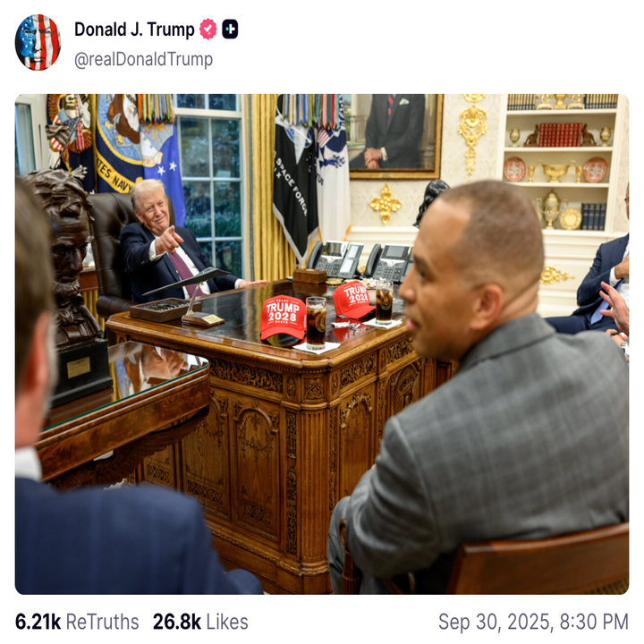Click the left desk phone in photo
This screenshot has width=644, height=644.
(x=335, y=258)
